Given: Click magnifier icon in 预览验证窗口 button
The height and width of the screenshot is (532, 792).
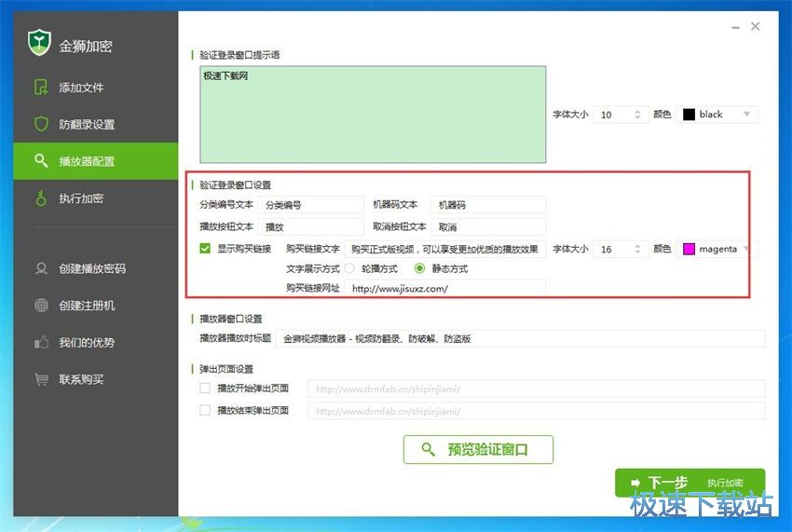Looking at the screenshot, I should click(428, 449).
